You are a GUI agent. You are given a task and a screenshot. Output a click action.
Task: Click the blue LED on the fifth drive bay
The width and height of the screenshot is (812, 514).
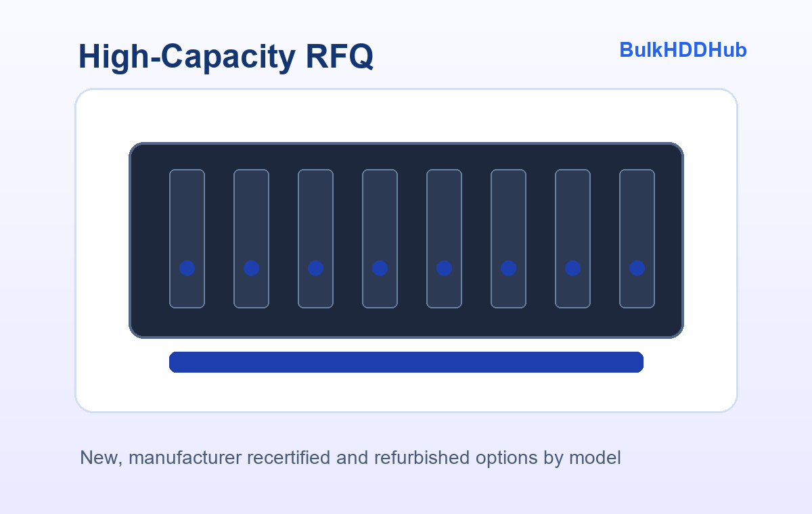click(x=444, y=268)
